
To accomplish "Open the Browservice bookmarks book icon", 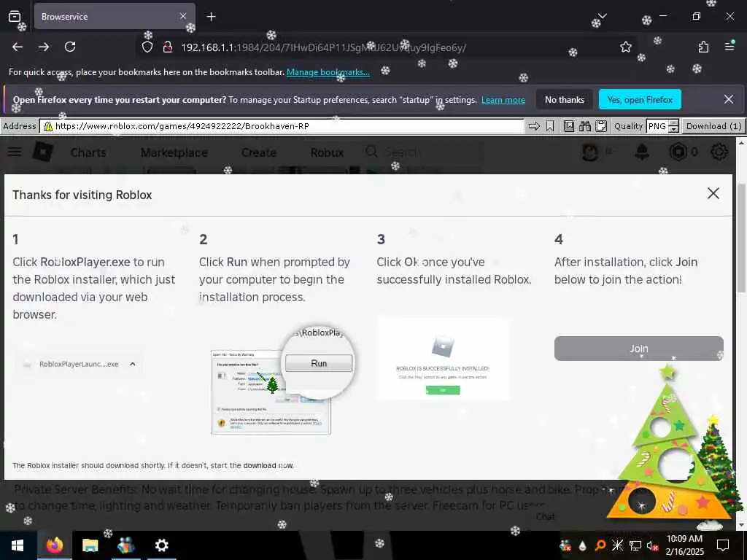I will click(x=569, y=126).
